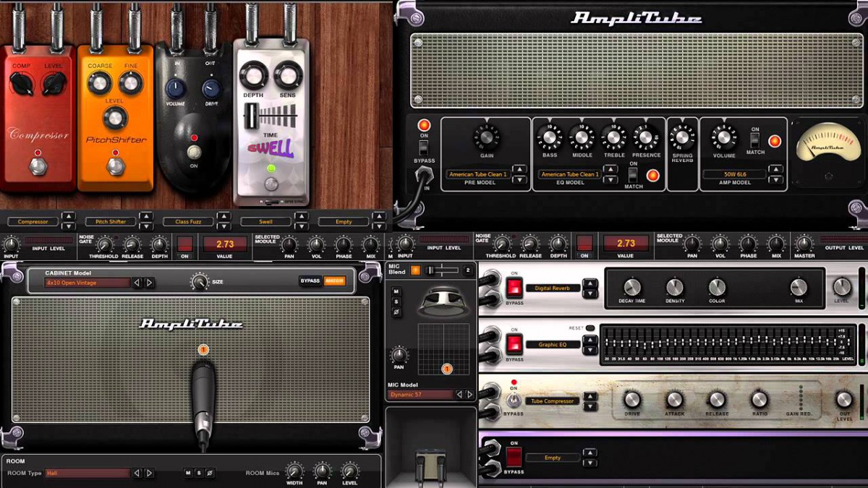This screenshot has height=488, width=868.
Task: Select the Empty stomp slot
Action: click(344, 222)
